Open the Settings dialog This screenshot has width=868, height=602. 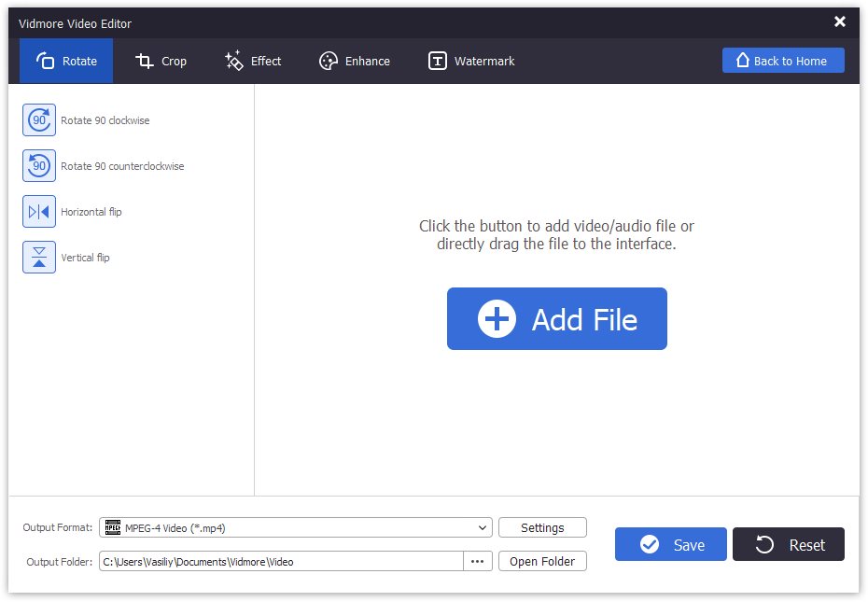tap(542, 527)
